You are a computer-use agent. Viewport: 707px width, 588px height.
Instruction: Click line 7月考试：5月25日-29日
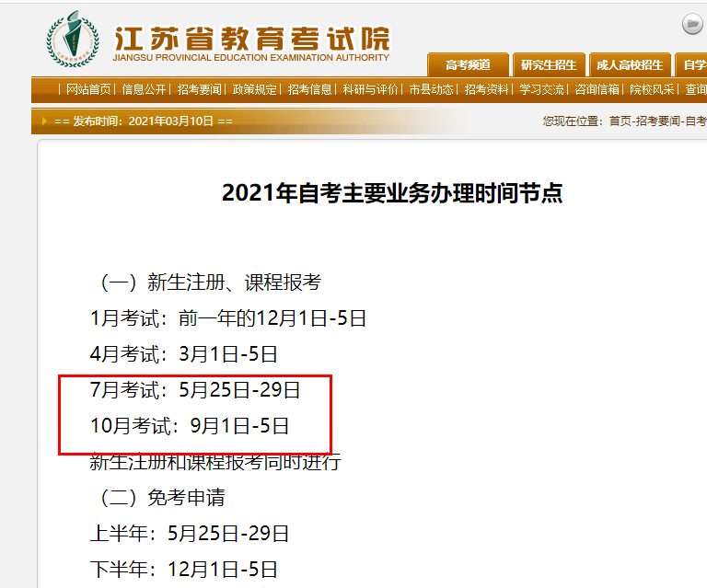pyautogui.click(x=195, y=389)
